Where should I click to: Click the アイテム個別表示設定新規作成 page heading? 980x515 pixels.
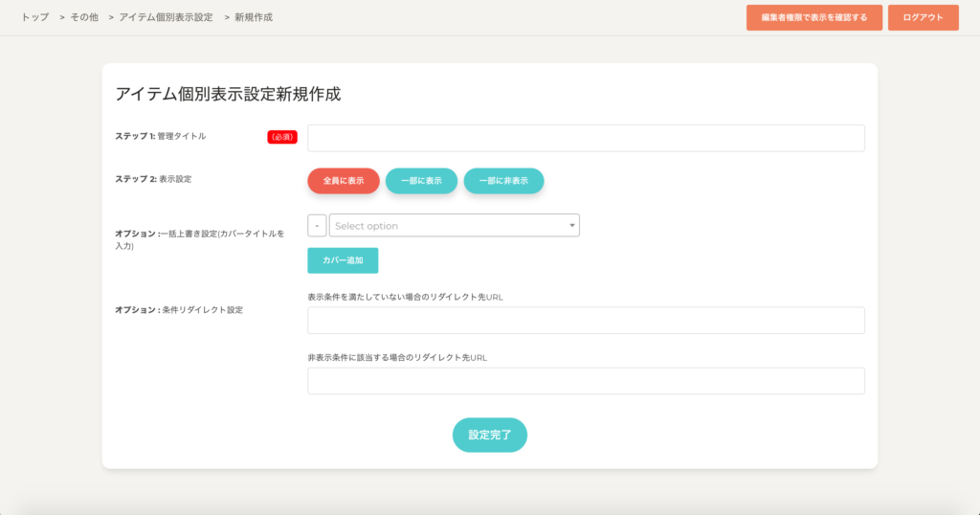(x=228, y=94)
